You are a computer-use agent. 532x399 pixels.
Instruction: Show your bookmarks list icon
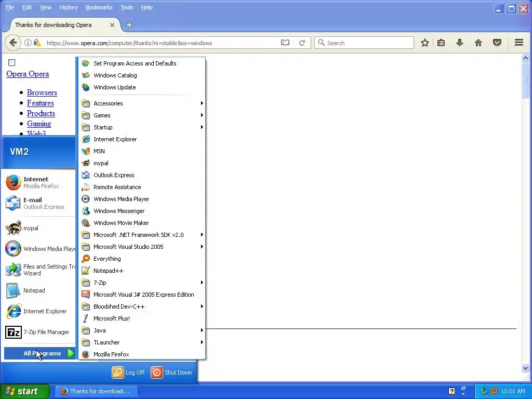(x=441, y=43)
